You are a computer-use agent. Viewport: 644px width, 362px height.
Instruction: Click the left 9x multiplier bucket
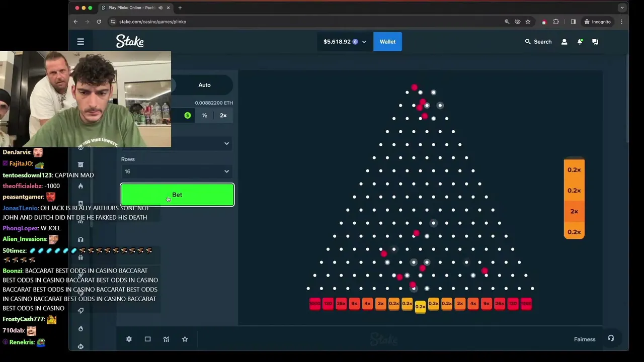[354, 304]
